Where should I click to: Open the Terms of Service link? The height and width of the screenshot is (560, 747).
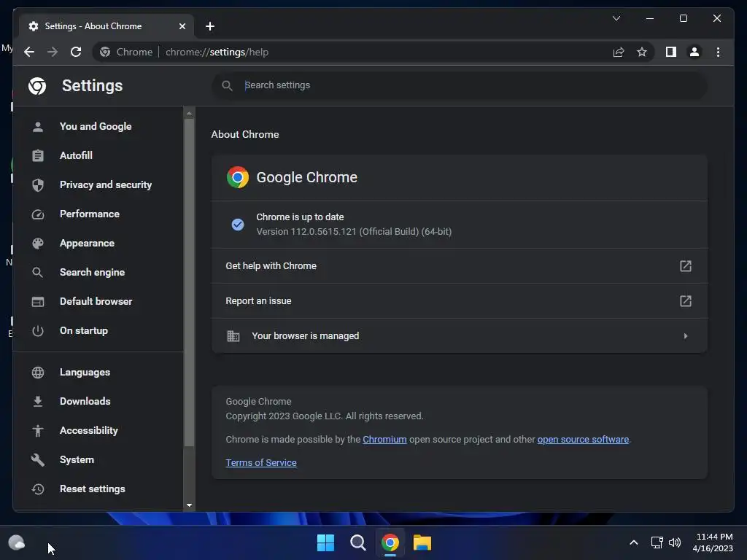[261, 462]
